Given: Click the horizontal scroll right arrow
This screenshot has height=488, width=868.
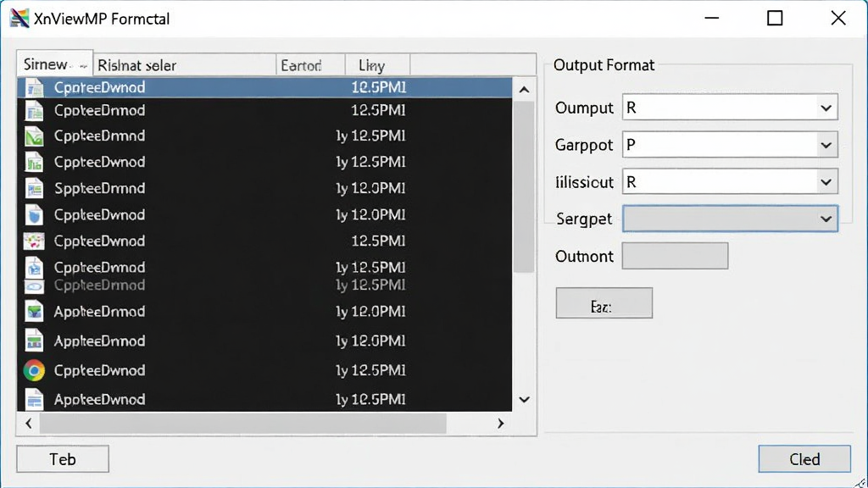Looking at the screenshot, I should [500, 424].
